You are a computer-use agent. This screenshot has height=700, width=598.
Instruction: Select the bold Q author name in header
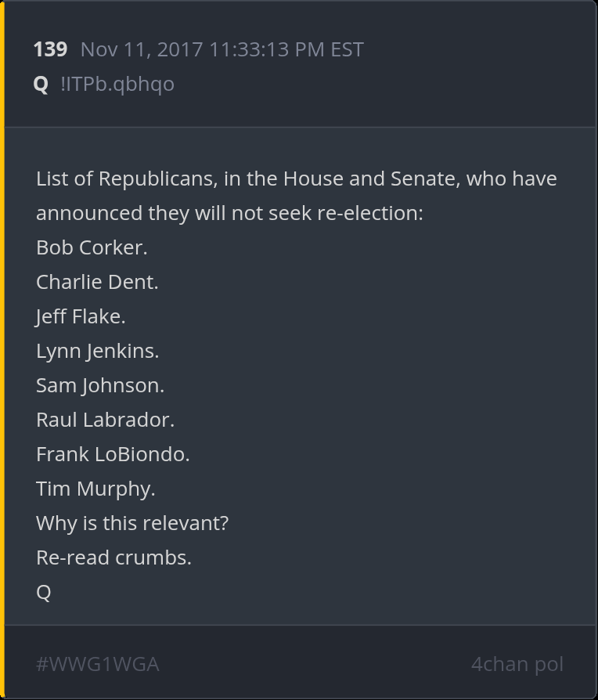[41, 84]
